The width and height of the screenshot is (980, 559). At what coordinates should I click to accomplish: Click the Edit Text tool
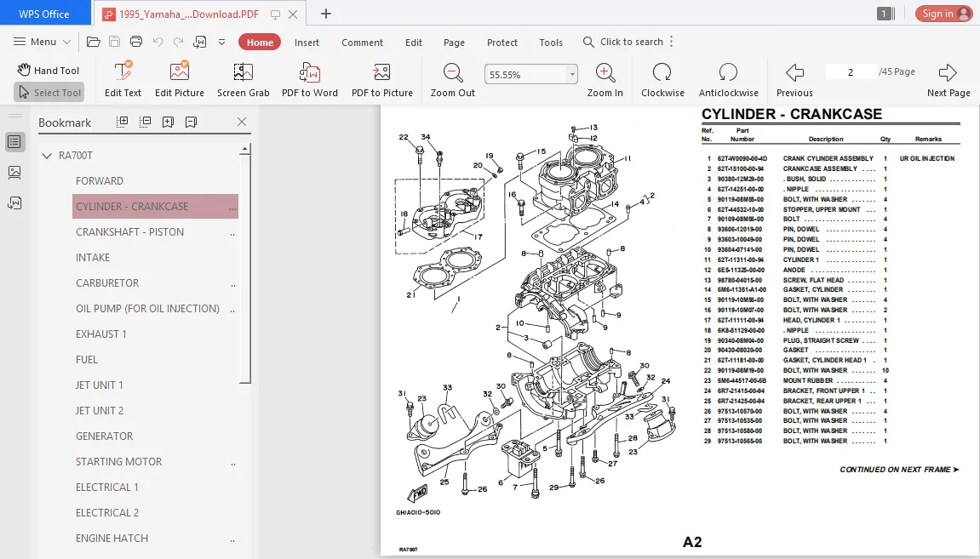(x=123, y=79)
